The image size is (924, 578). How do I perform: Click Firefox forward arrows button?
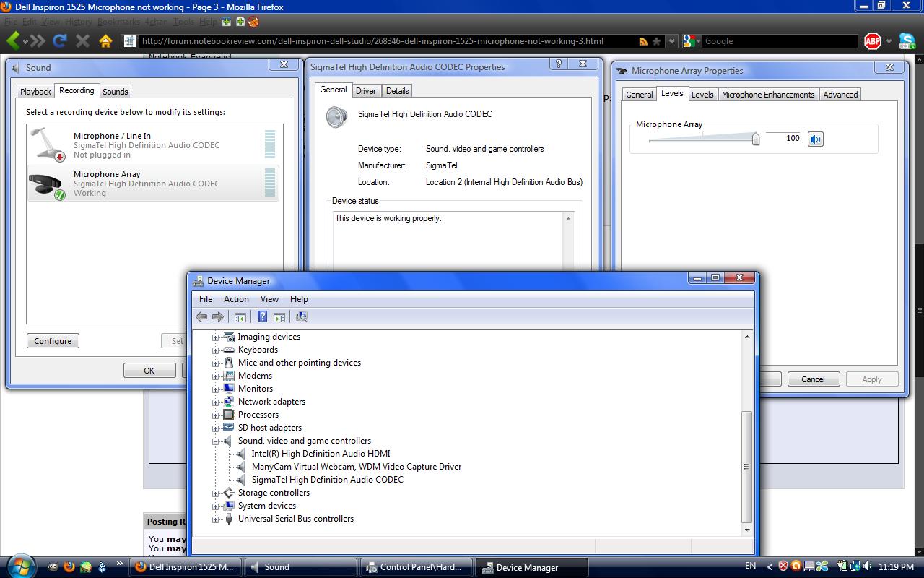click(38, 41)
